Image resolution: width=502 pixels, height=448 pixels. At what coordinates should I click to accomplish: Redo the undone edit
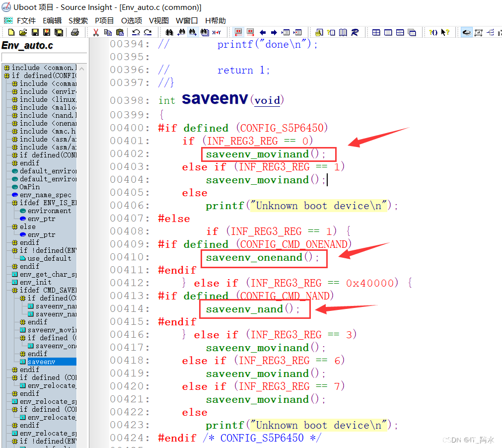pos(148,32)
